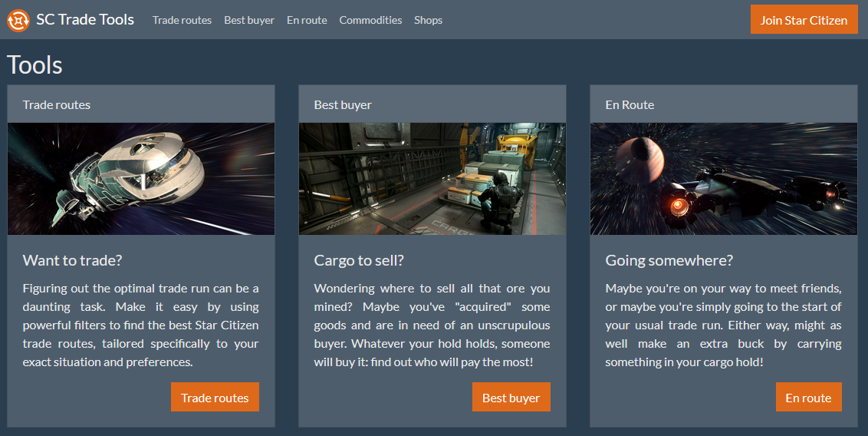Image resolution: width=868 pixels, height=436 pixels.
Task: Open the Shops nav item
Action: 428,20
